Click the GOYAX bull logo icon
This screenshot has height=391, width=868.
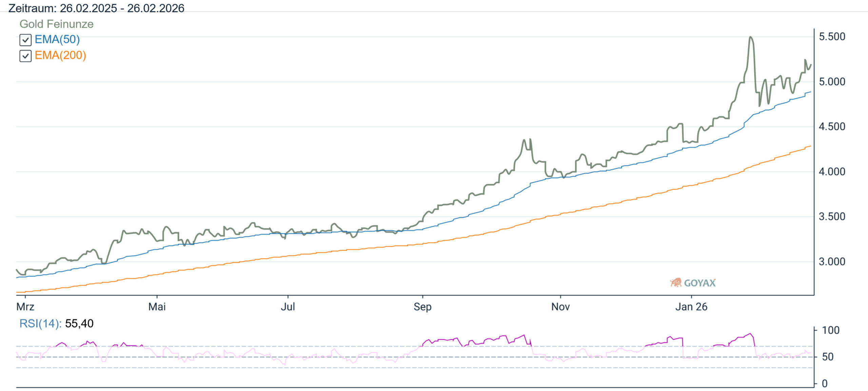[x=675, y=283]
